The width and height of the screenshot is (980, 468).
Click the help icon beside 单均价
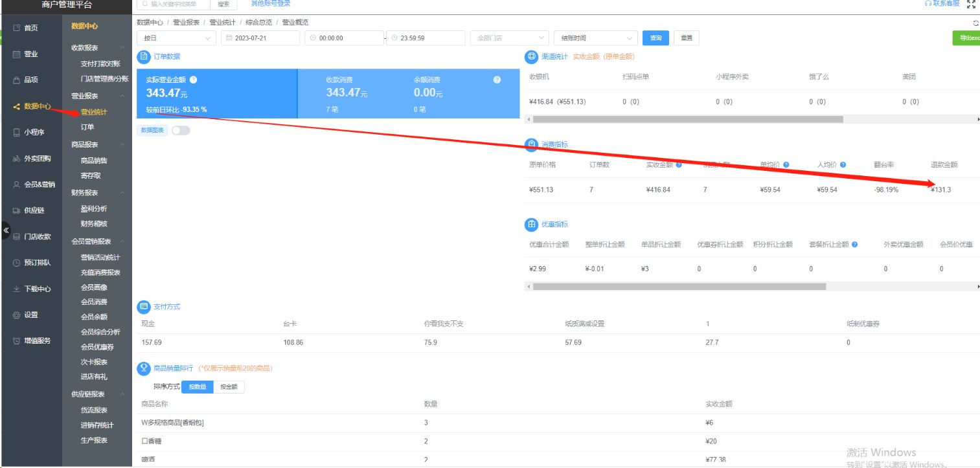(x=786, y=165)
